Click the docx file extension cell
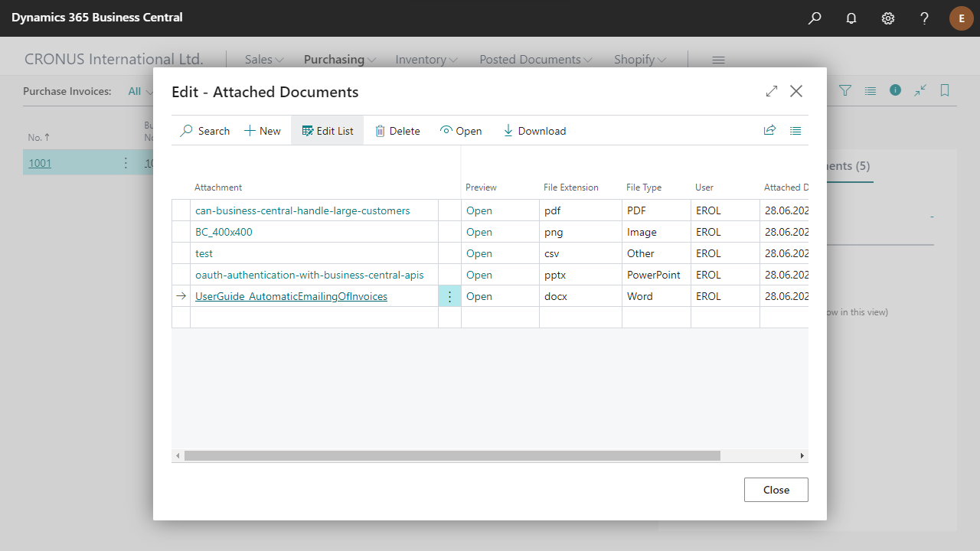The height and width of the screenshot is (551, 980). point(580,296)
